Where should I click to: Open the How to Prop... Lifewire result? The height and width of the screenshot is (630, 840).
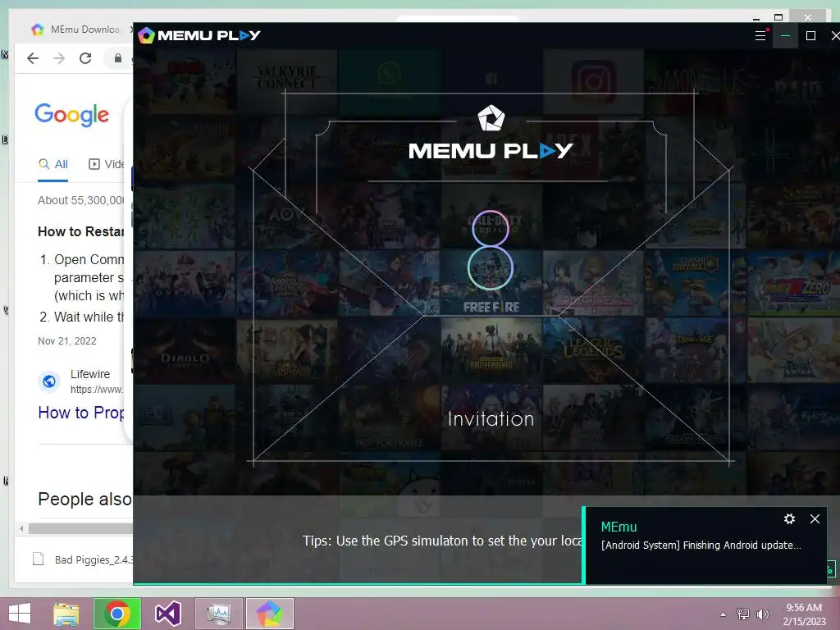pos(81,413)
